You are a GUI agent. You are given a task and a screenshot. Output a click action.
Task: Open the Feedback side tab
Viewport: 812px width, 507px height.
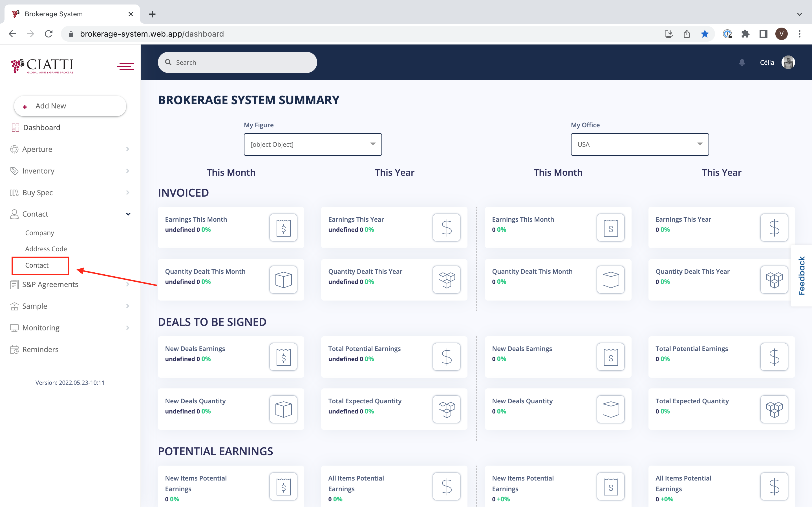click(801, 276)
